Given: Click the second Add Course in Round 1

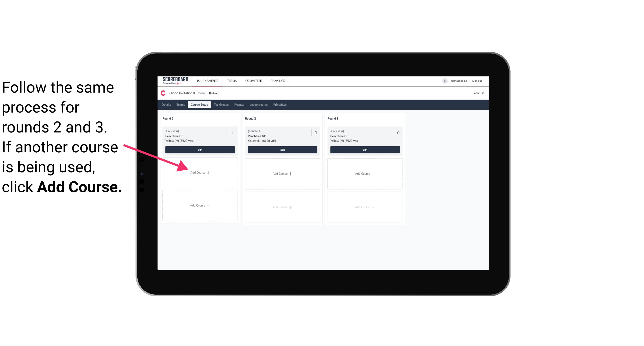Looking at the screenshot, I should 200,205.
